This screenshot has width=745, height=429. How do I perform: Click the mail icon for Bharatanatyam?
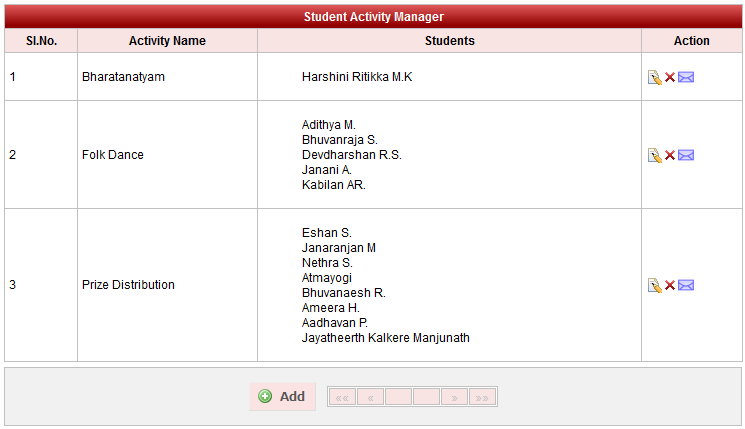(x=686, y=78)
